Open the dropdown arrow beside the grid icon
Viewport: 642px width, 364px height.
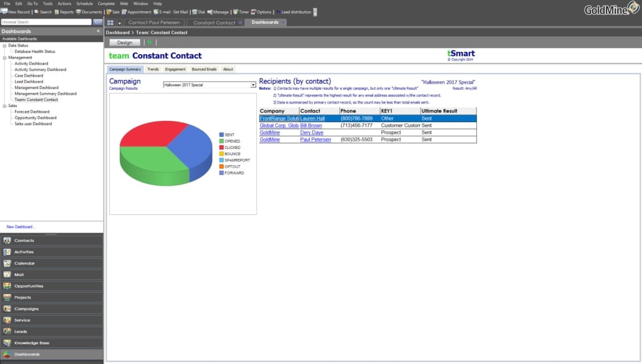[120, 23]
